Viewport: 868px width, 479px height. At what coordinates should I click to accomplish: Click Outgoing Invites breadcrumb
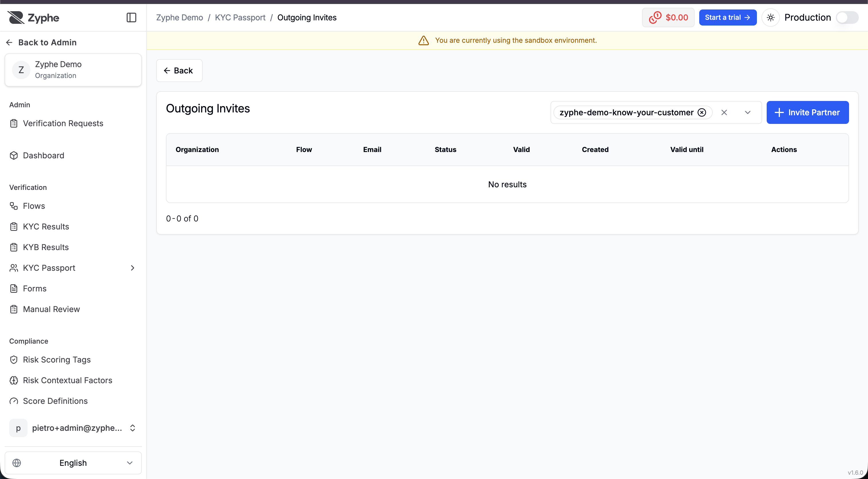(x=307, y=17)
